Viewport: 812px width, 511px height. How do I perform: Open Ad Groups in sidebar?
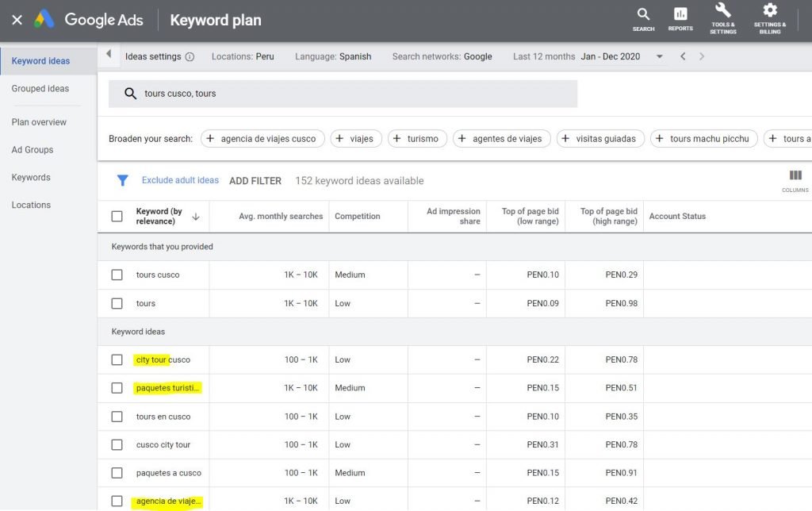(x=32, y=150)
